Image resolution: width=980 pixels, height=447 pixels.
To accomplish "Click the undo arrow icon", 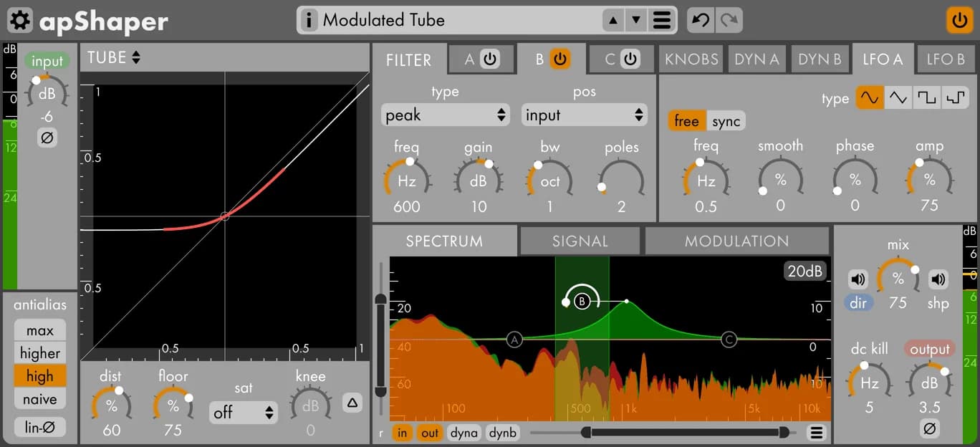I will 700,20.
